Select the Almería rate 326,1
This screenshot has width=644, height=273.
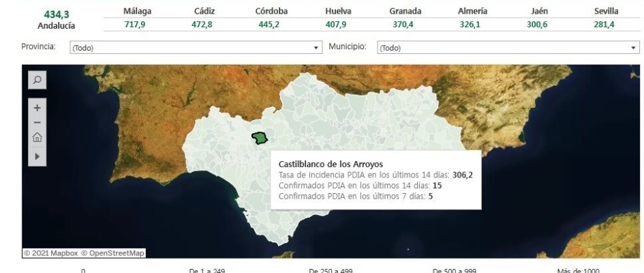click(x=470, y=25)
